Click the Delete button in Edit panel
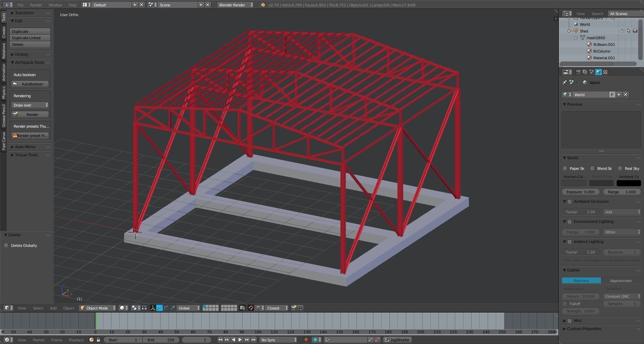 point(30,45)
